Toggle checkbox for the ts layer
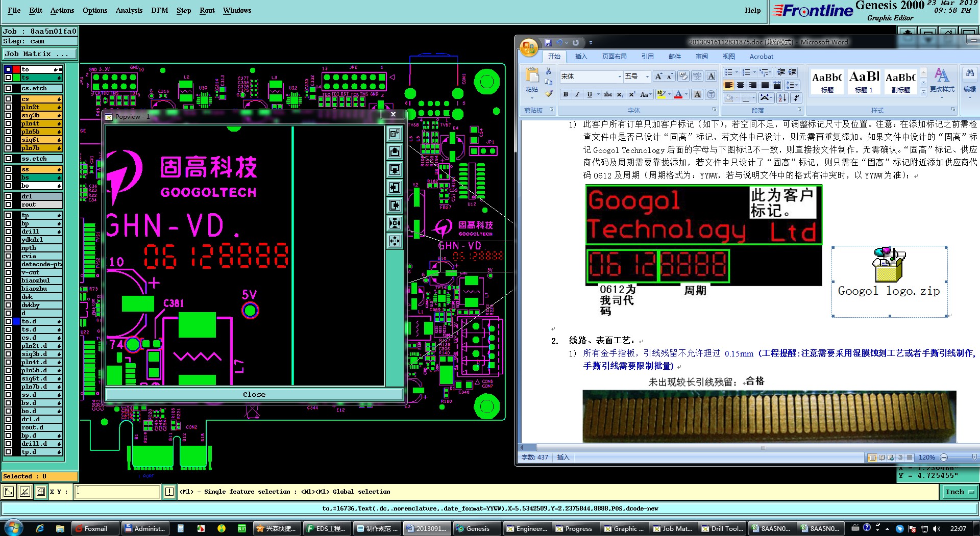Screen dimensions: 980x536 [x=8, y=78]
